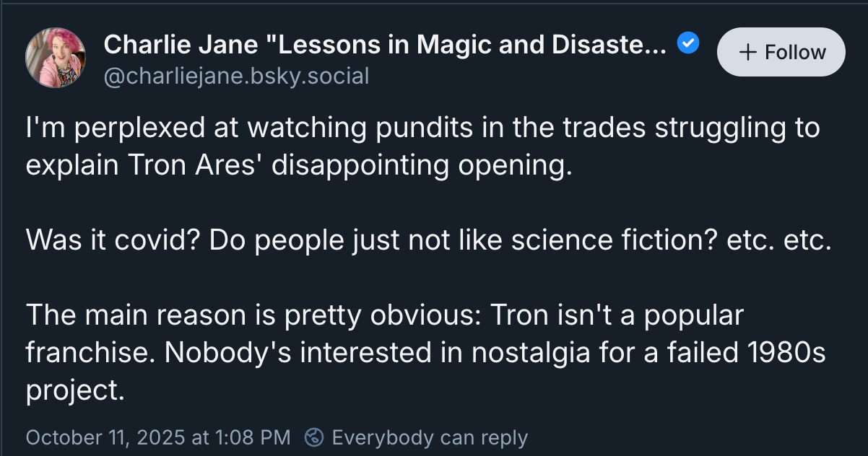Open the Charlie Jane display name link
The height and width of the screenshot is (456, 868).
coord(385,45)
